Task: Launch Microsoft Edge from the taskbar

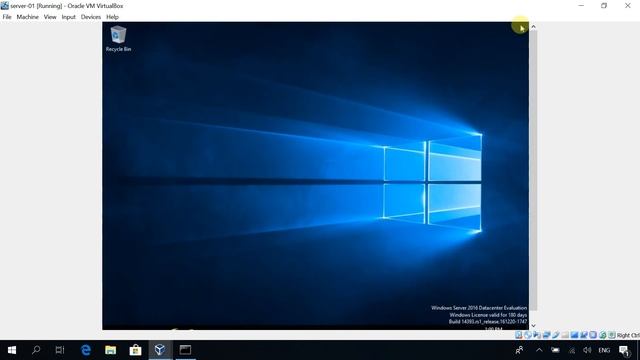Action: coord(86,350)
